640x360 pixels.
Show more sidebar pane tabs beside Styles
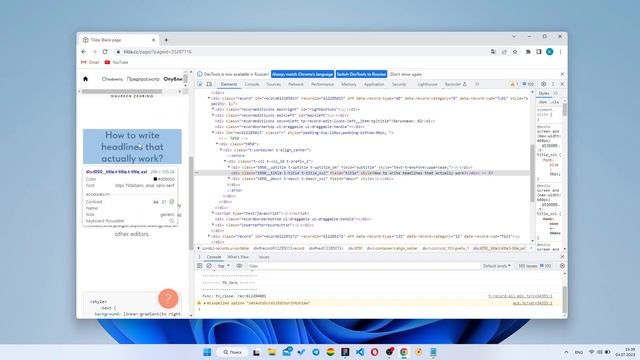[x=556, y=93]
